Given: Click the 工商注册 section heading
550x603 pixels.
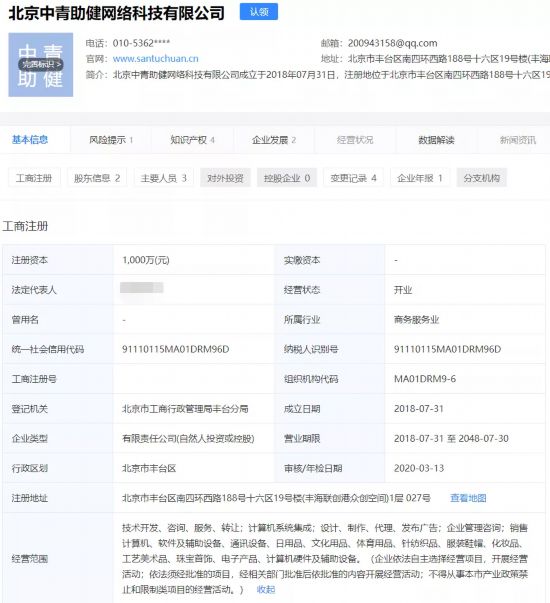Looking at the screenshot, I should (x=25, y=226).
